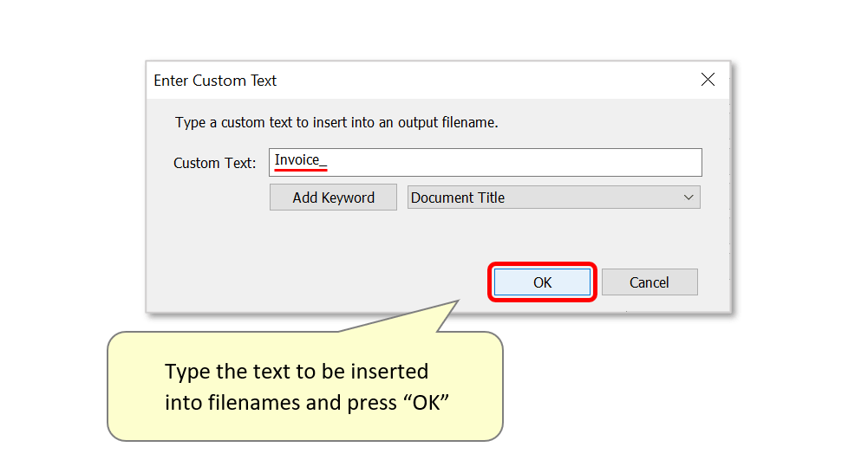The height and width of the screenshot is (473, 868).
Task: Confirm the custom text with OK
Action: coord(542,282)
